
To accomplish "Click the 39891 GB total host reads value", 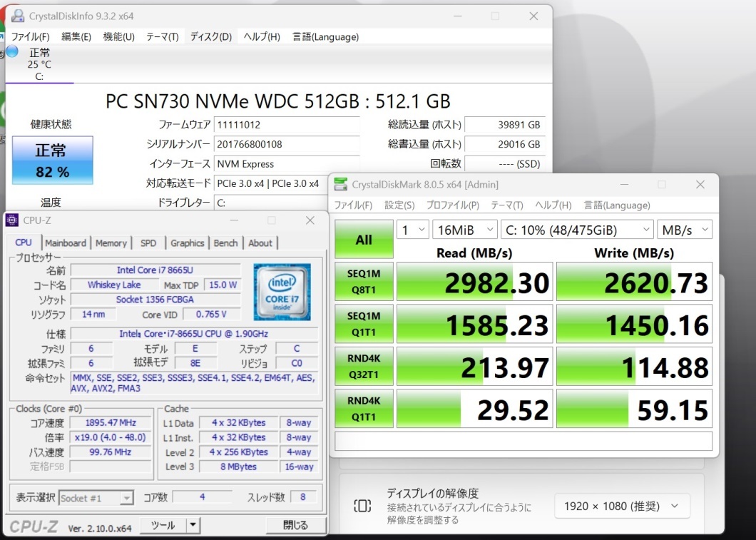I will (x=505, y=125).
